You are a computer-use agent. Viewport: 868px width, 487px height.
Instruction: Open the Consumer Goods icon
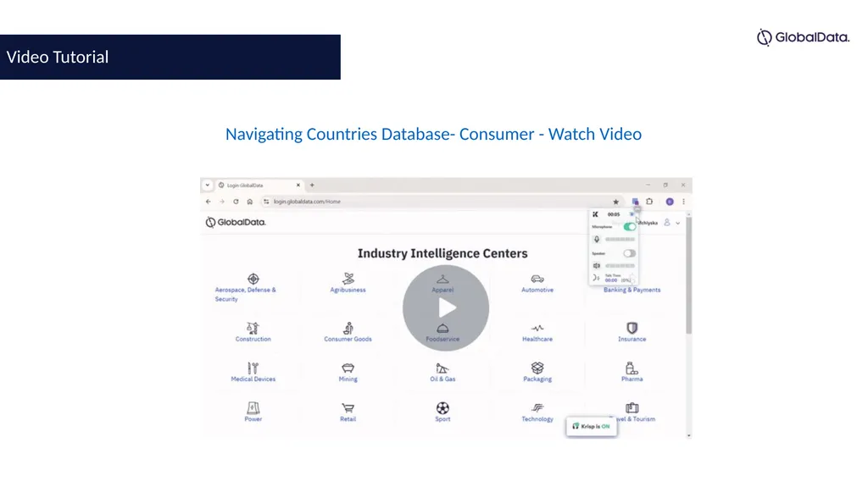[348, 328]
